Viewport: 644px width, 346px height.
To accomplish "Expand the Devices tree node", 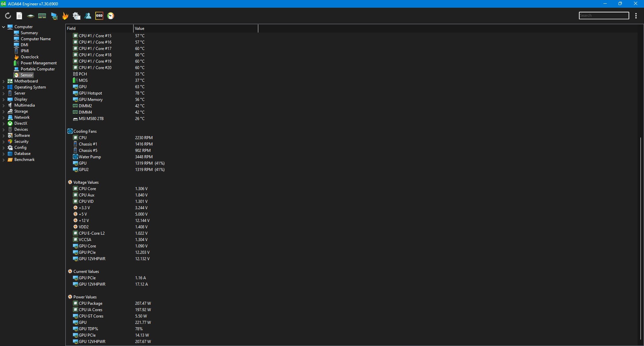I will (3, 129).
